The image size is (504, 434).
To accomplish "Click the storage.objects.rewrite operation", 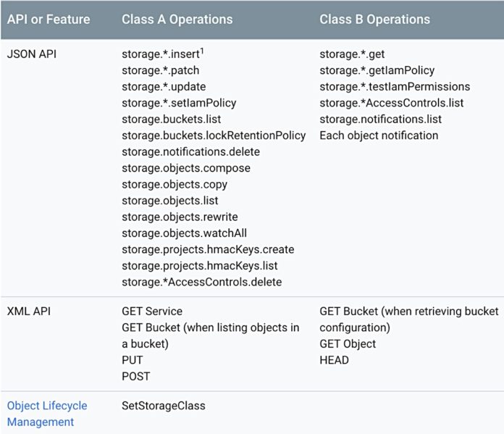I will 180,217.
